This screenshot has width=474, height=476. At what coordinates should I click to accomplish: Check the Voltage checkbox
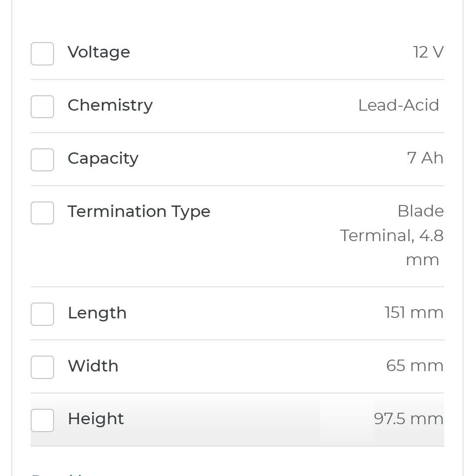[x=42, y=53]
